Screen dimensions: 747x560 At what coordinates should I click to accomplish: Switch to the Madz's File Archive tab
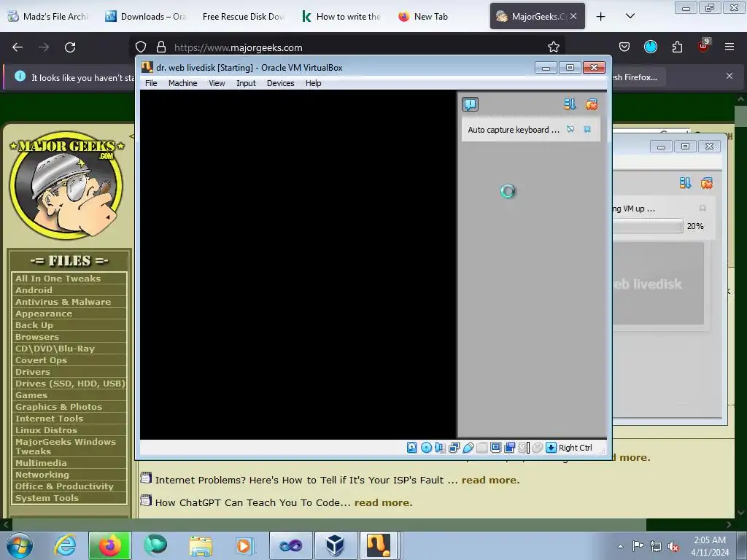[49, 17]
